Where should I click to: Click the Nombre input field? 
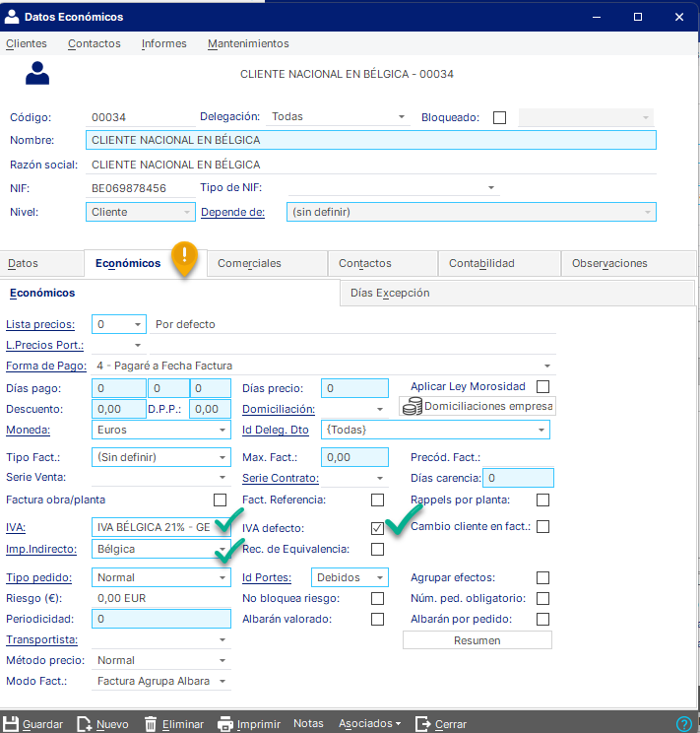click(x=371, y=140)
